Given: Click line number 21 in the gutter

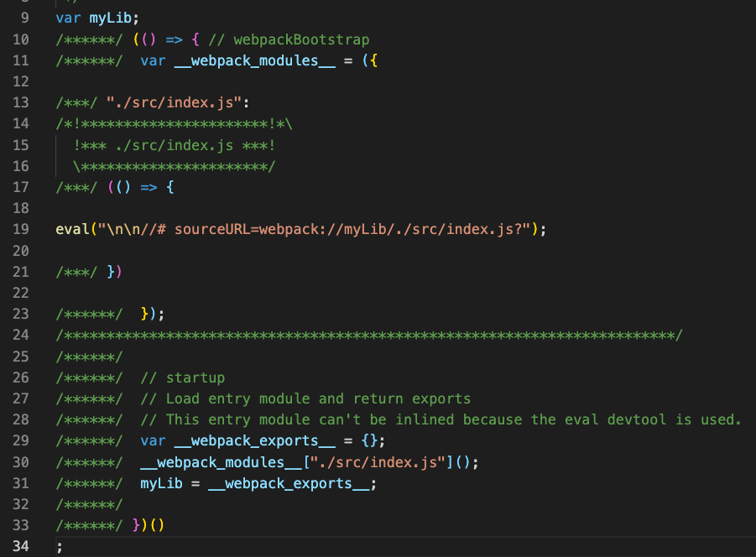Looking at the screenshot, I should (20, 272).
